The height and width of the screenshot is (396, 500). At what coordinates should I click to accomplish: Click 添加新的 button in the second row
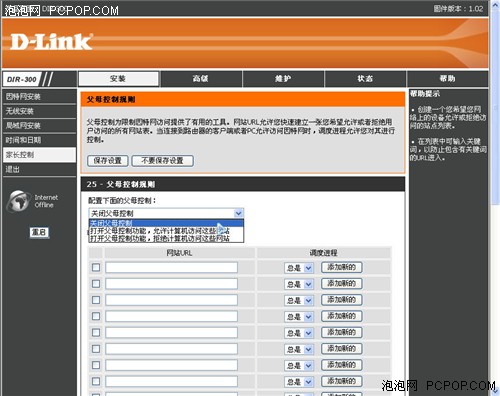[x=342, y=284]
